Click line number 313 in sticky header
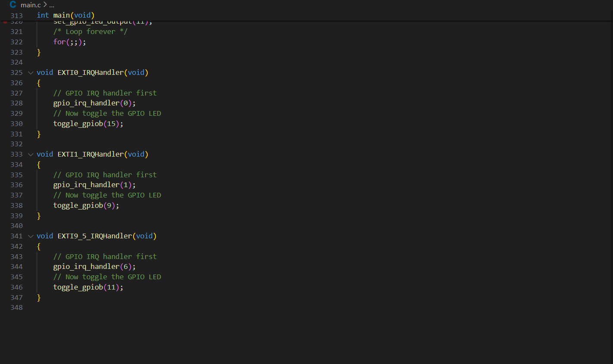This screenshot has height=364, width=613. 16,16
